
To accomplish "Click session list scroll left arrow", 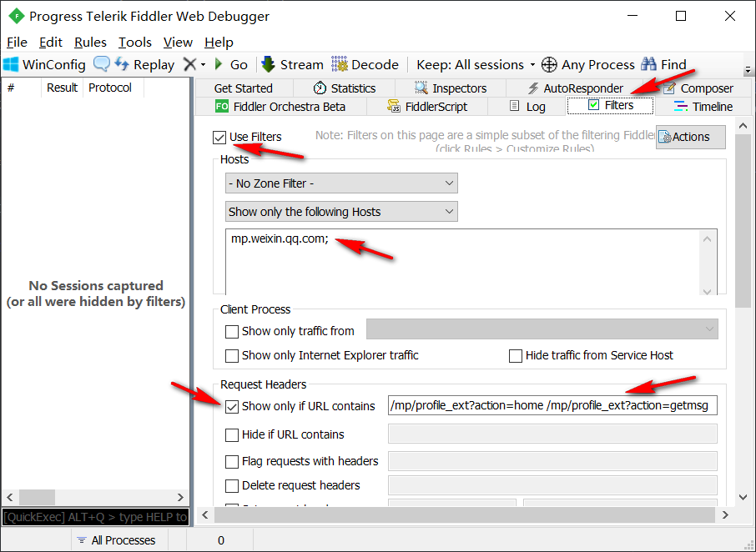I will (x=10, y=497).
